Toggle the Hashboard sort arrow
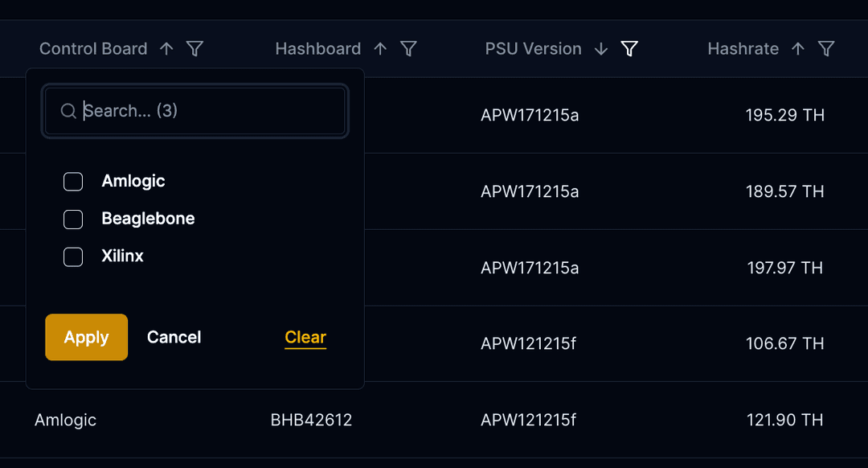 coord(380,49)
